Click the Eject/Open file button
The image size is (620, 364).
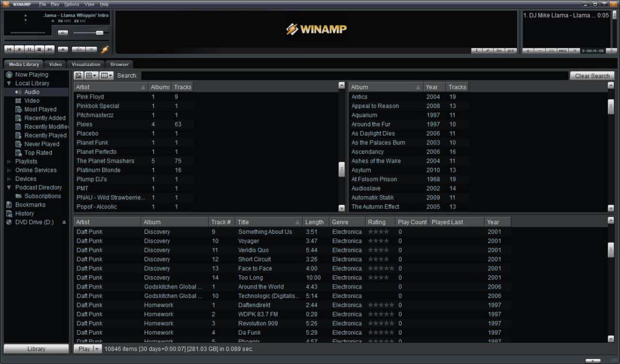click(63, 49)
